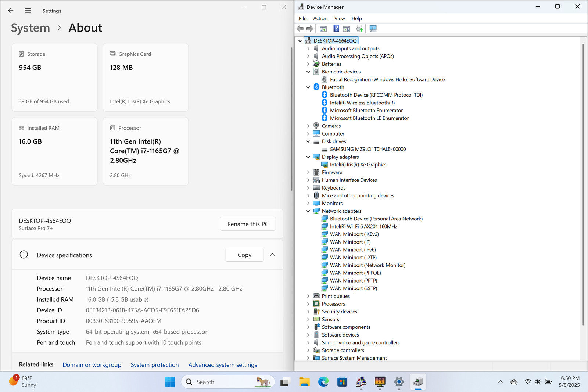This screenshot has width=588, height=392.
Task: Open the Action menu in Device Manager
Action: (x=320, y=18)
